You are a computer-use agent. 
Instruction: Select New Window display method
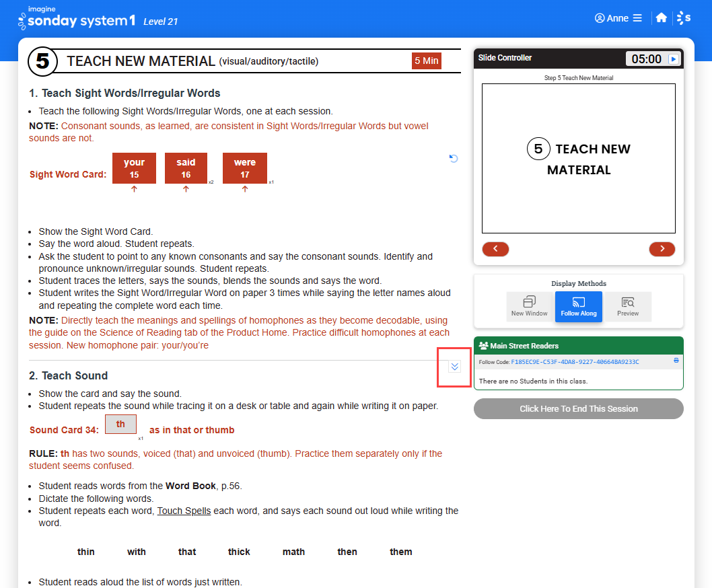pos(530,307)
